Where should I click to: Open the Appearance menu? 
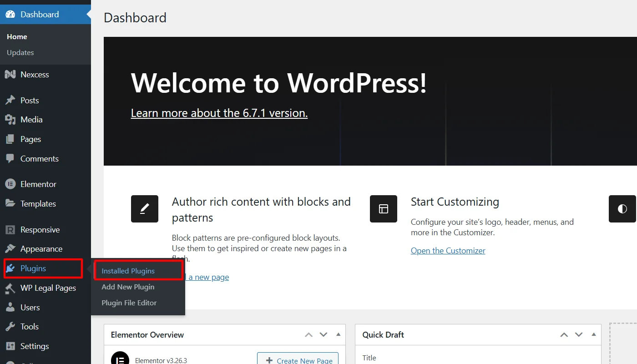click(45, 249)
